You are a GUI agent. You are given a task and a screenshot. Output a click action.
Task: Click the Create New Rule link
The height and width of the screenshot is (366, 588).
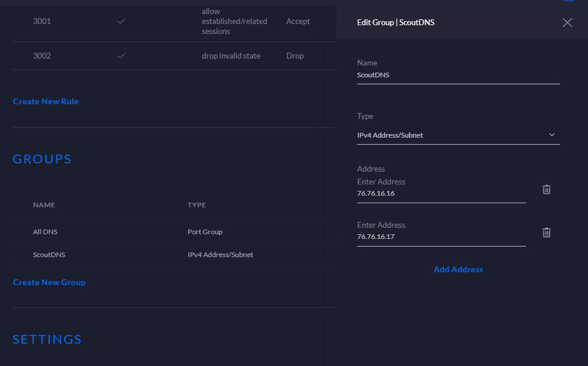(x=46, y=101)
